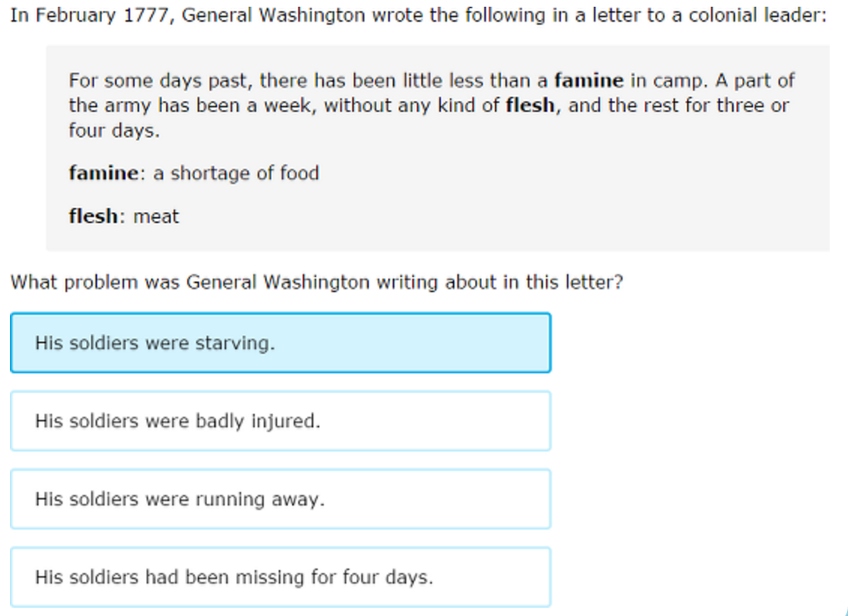Click bold word 'famine' in the letter passage
This screenshot has height=616, width=848.
[x=589, y=81]
